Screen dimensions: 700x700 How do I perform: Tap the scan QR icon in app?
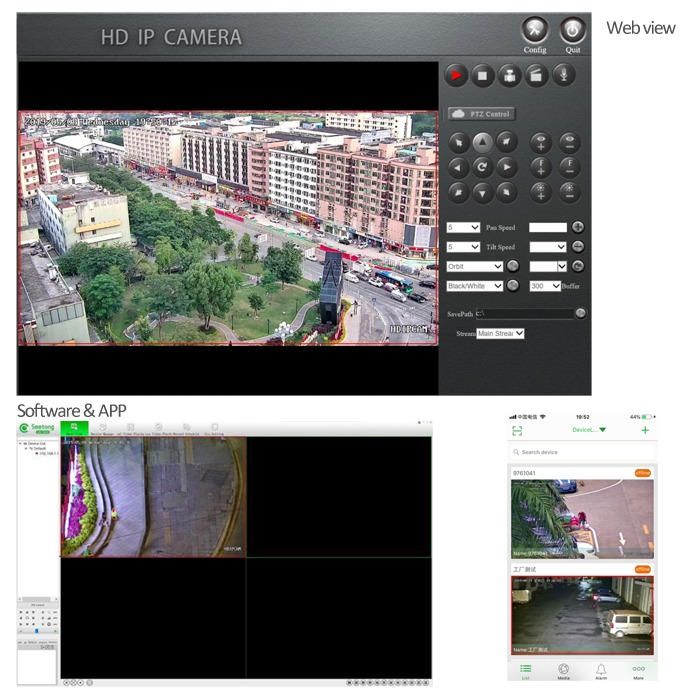[517, 430]
